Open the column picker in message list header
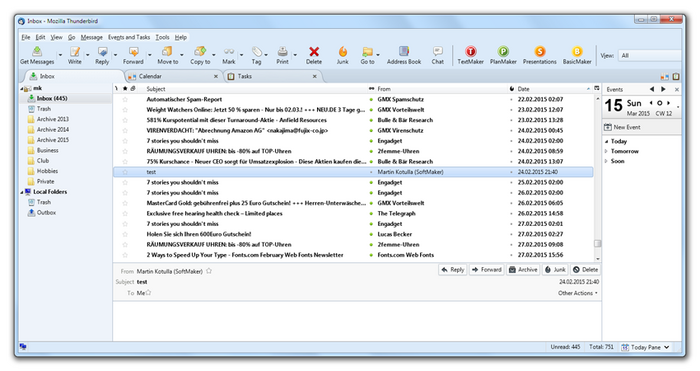700x371 pixels. pyautogui.click(x=596, y=88)
